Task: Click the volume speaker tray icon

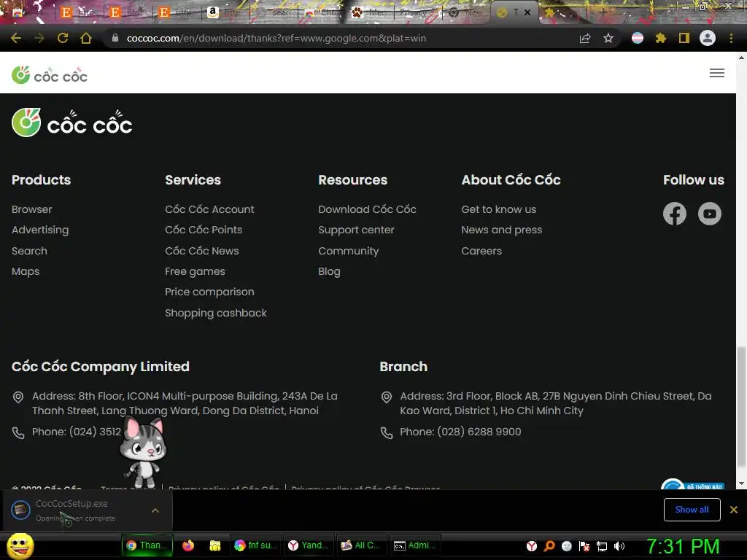Action: pyautogui.click(x=619, y=546)
